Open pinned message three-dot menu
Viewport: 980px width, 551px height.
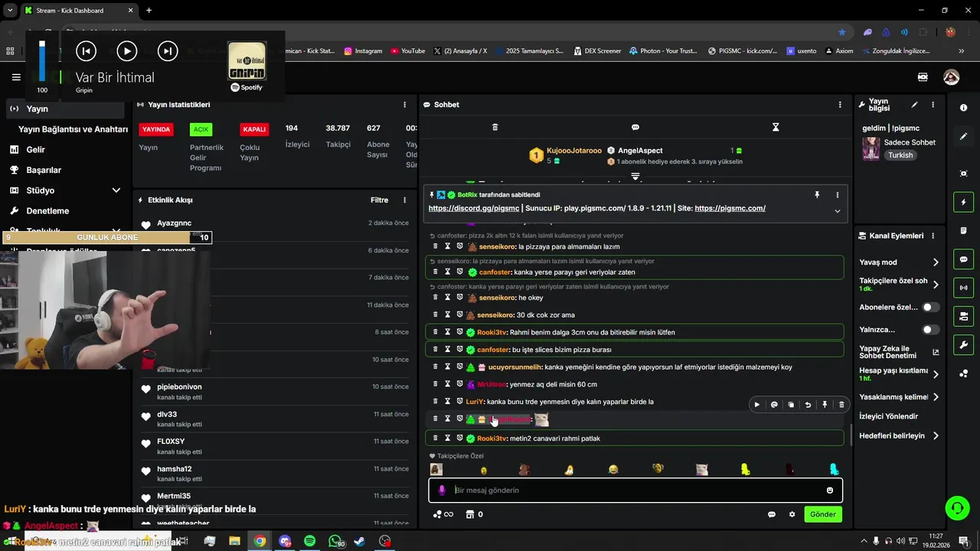(838, 195)
